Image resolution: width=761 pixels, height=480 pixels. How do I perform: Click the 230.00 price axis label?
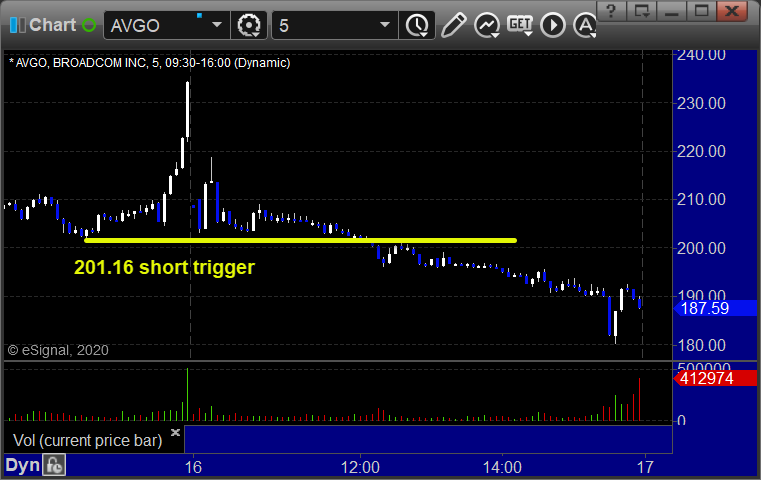click(x=701, y=103)
